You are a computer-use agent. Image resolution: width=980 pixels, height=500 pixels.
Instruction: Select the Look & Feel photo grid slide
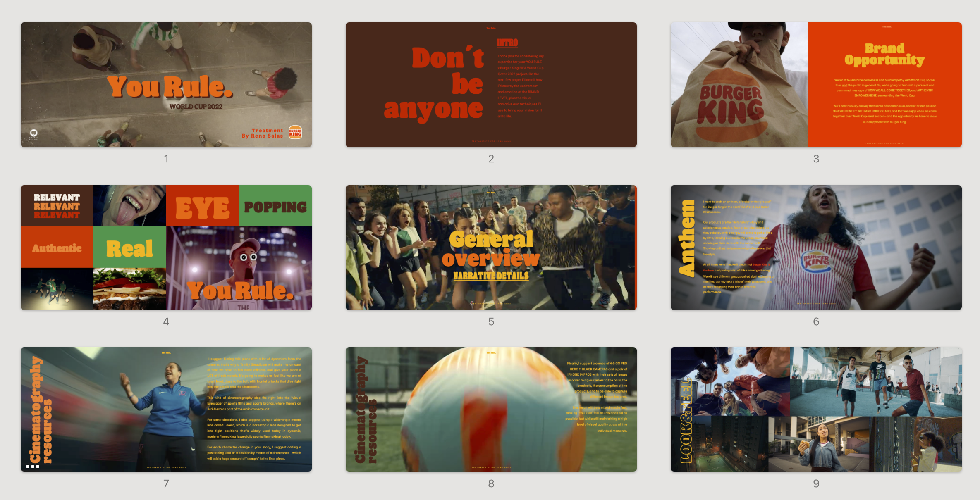point(816,410)
